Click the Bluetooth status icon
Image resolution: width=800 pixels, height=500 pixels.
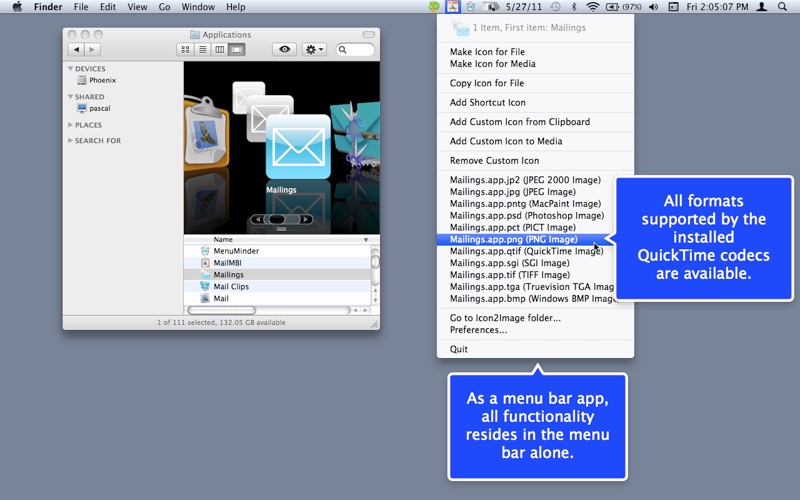pyautogui.click(x=573, y=7)
